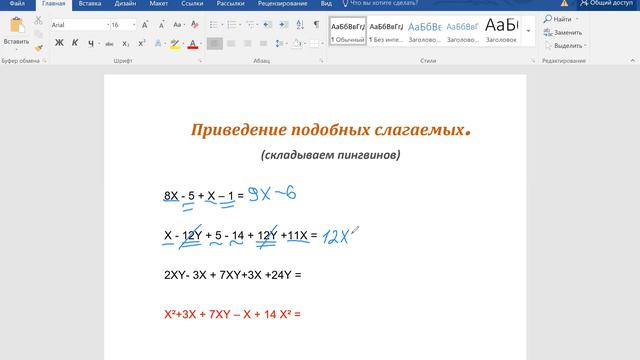Click the heading 'Приведение подобных слагаемых'
Screen dimensions: 640x360
327,130
